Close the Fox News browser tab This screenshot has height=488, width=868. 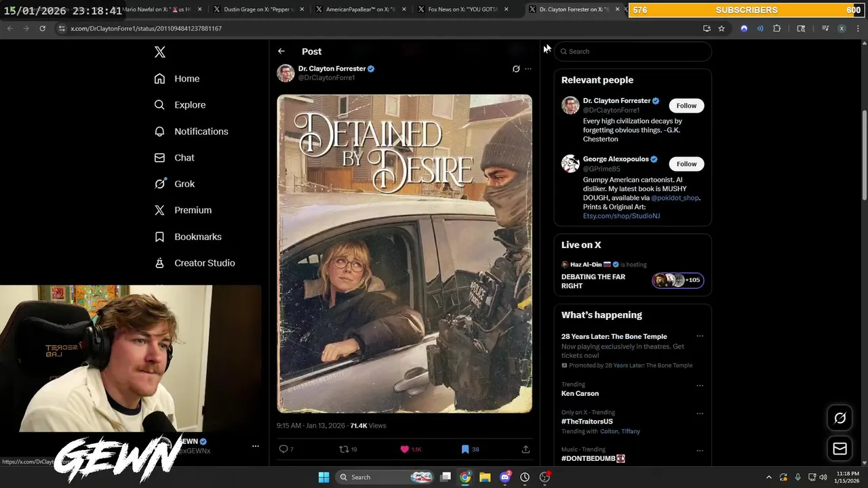(506, 9)
